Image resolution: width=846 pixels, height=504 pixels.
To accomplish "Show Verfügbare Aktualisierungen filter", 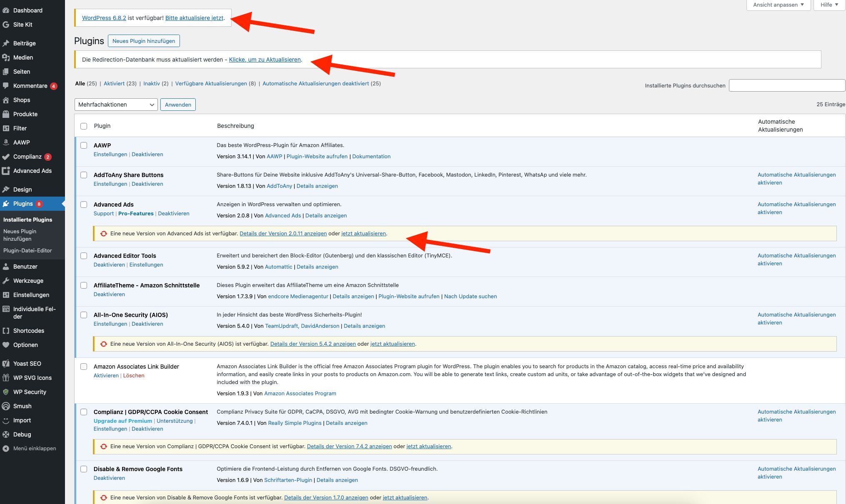I will click(x=211, y=83).
